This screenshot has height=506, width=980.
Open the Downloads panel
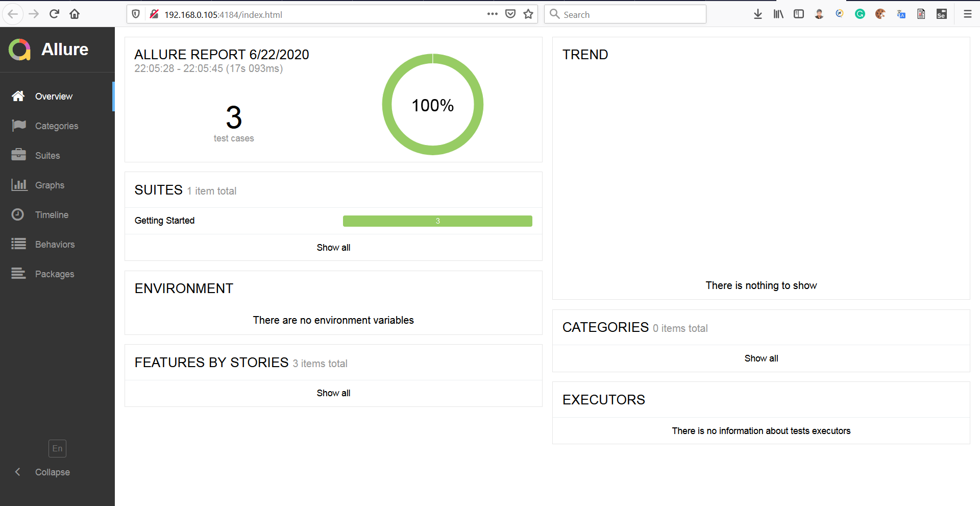point(758,14)
